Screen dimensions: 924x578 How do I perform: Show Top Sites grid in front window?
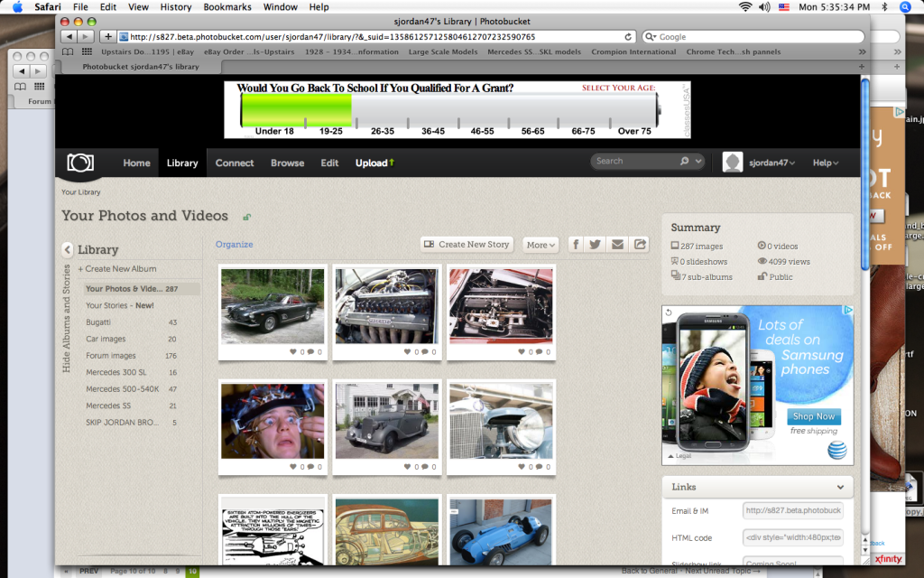[x=87, y=51]
